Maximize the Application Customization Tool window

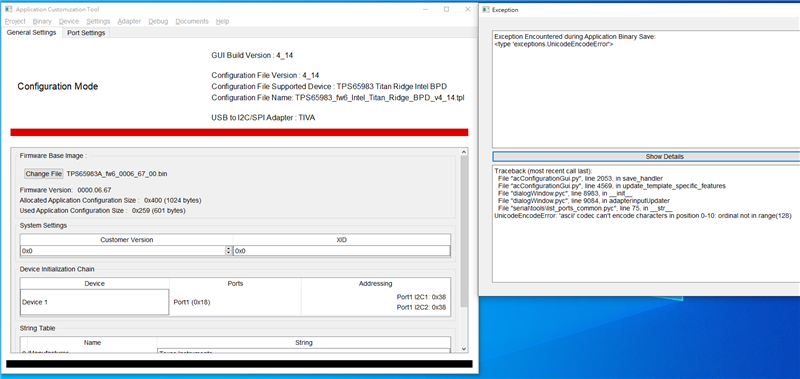pyautogui.click(x=446, y=9)
